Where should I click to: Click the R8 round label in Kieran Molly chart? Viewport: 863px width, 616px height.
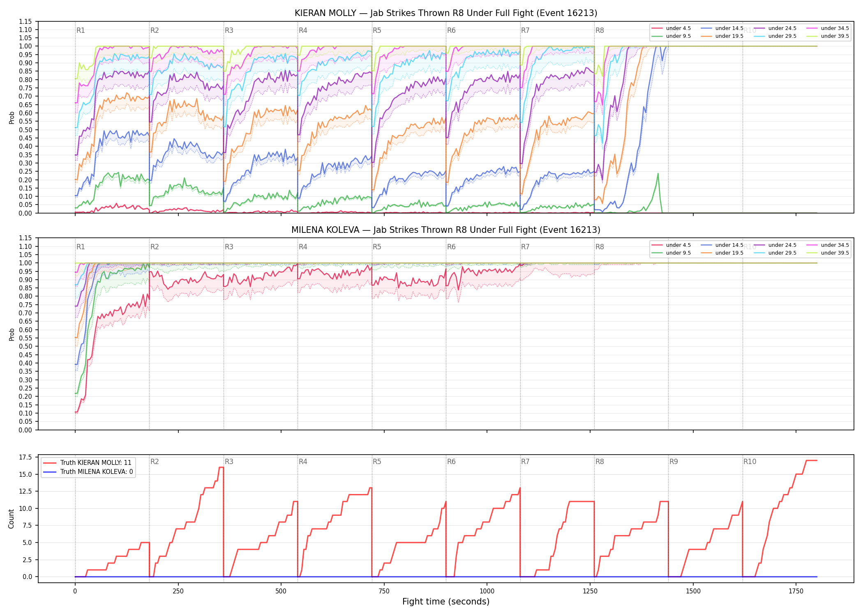pyautogui.click(x=600, y=30)
